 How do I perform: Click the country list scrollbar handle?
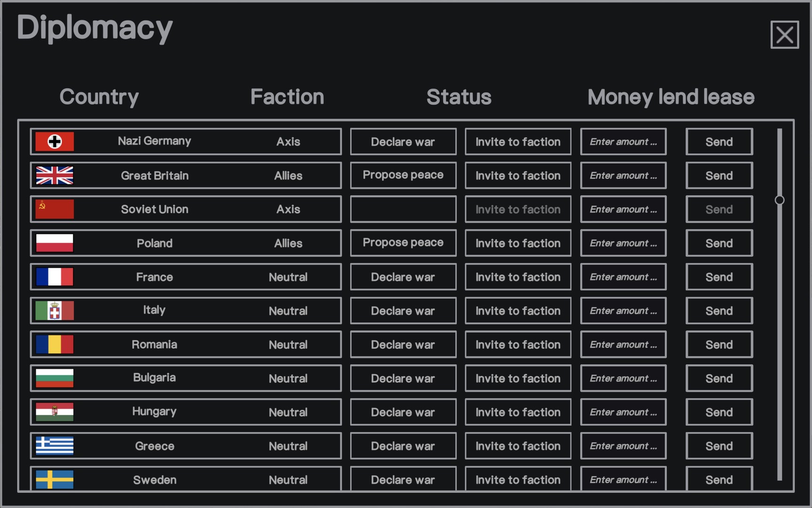click(780, 200)
